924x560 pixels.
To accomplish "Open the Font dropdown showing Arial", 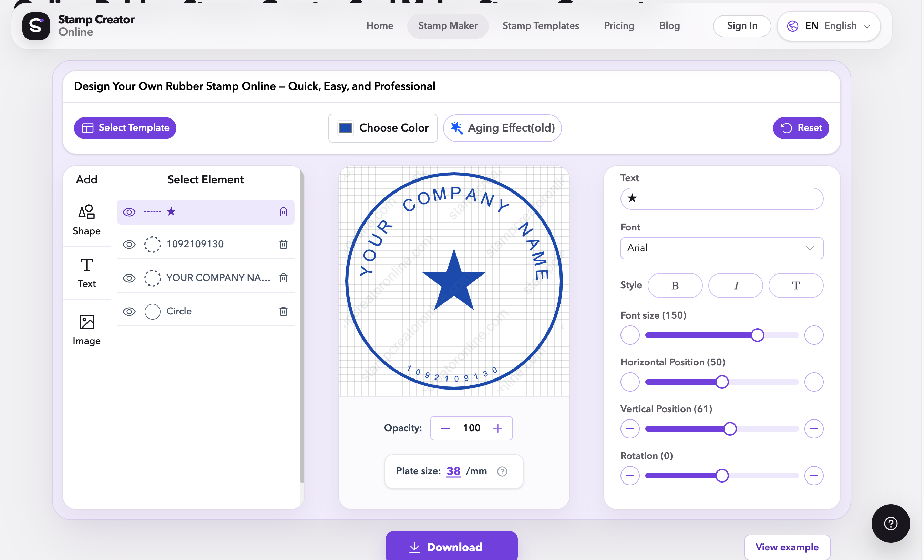I will [x=721, y=248].
